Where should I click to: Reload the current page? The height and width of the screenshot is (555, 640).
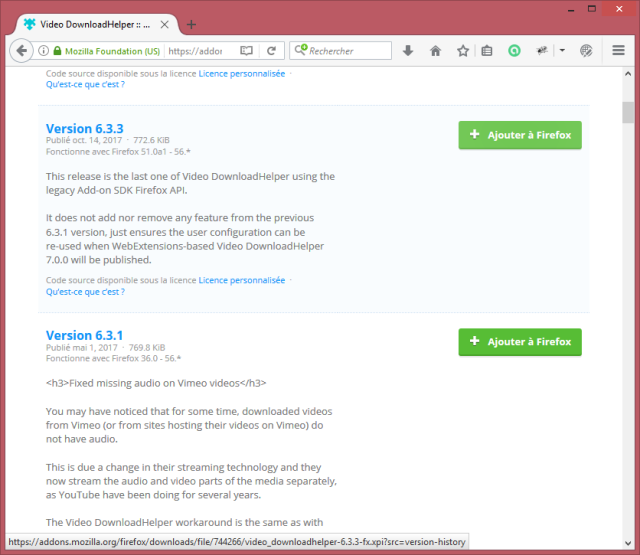coord(271,51)
